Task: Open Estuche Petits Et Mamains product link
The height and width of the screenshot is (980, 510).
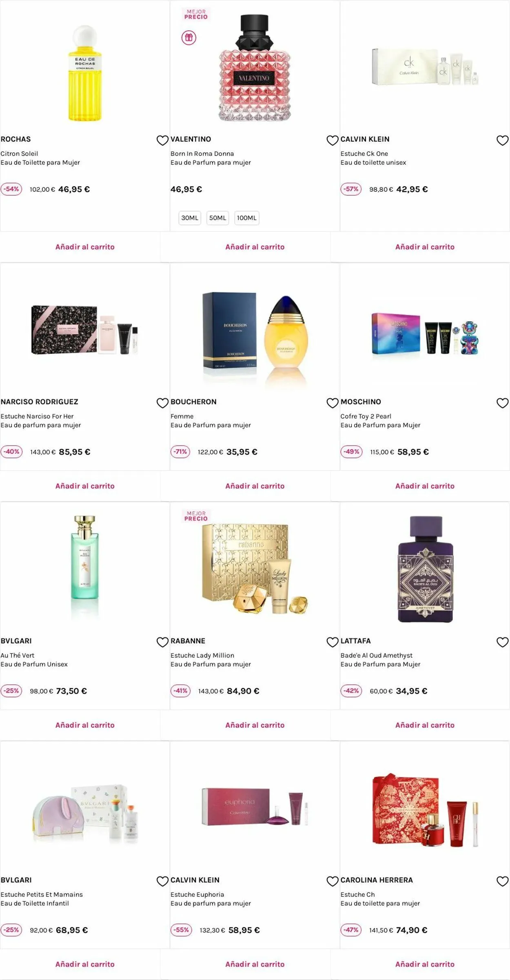Action: click(42, 894)
